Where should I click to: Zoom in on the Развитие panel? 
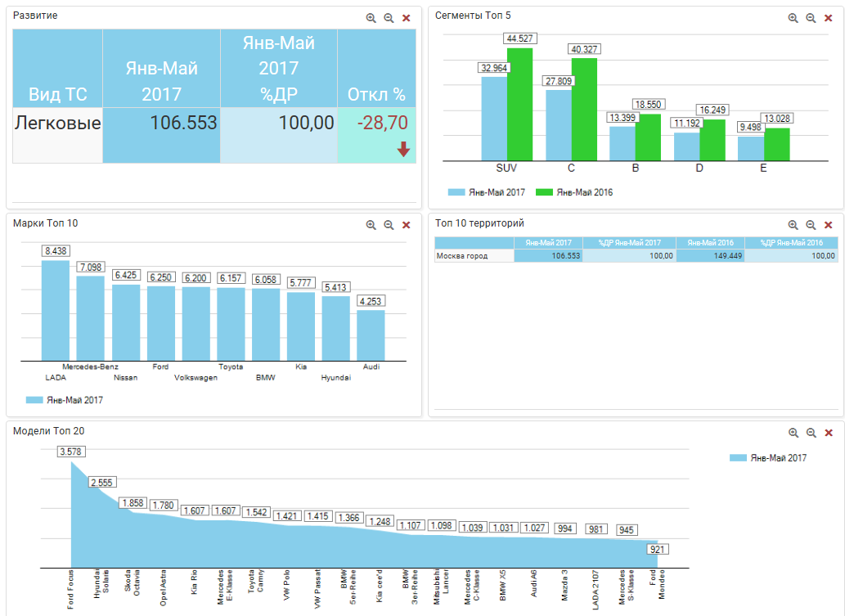(371, 18)
